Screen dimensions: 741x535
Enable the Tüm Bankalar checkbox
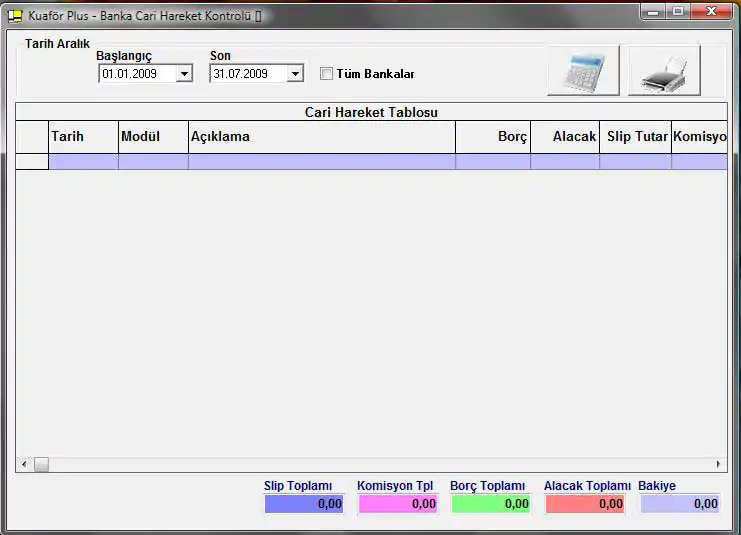coord(326,74)
